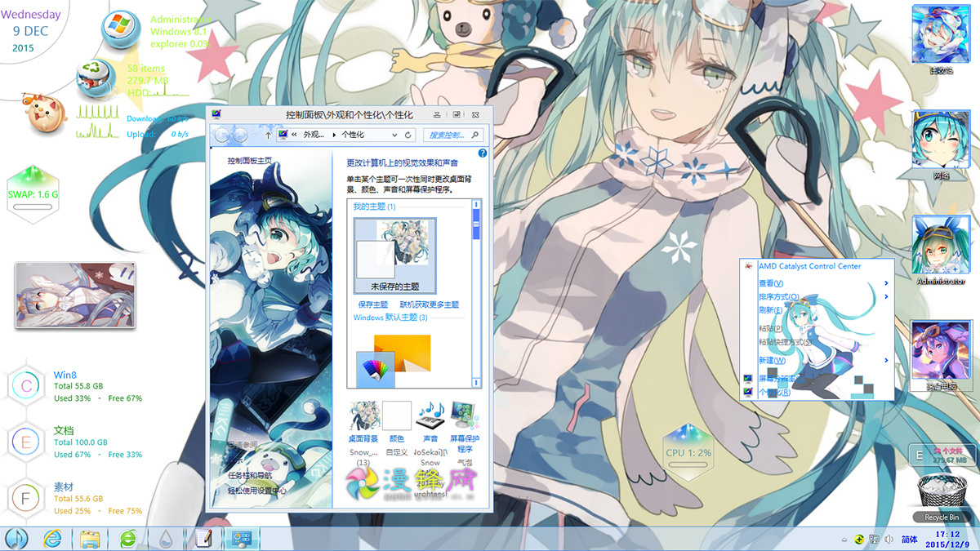Open 控制面板主页 link in sidebar
The image size is (980, 551).
(249, 162)
